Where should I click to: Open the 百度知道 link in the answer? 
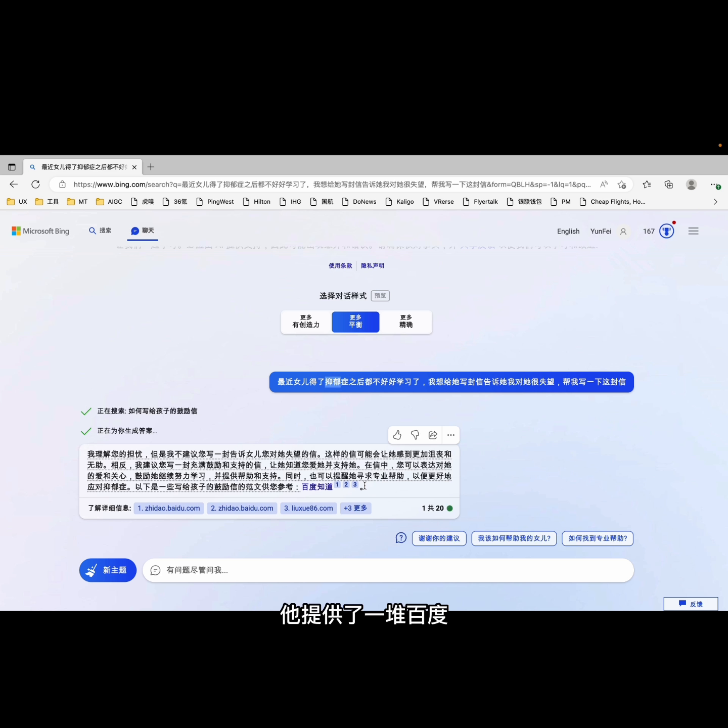(317, 487)
